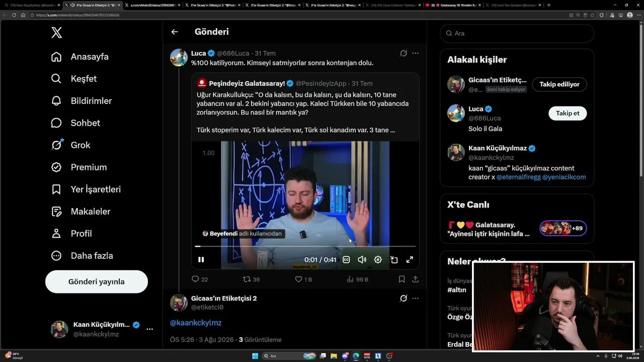Open the taskbar weather widget
The height and width of the screenshot is (362, 644).
click(x=14, y=356)
